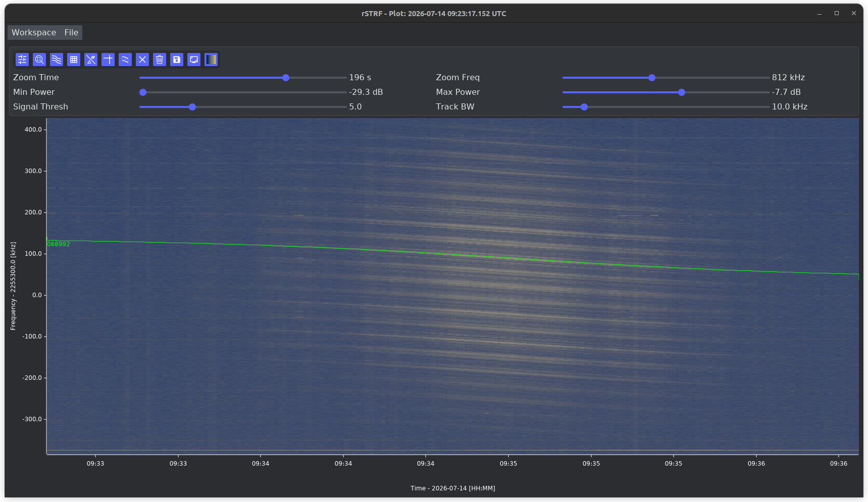The width and height of the screenshot is (868, 502).
Task: Toggle the wavy satellite tracks overlay
Action: (x=57, y=60)
